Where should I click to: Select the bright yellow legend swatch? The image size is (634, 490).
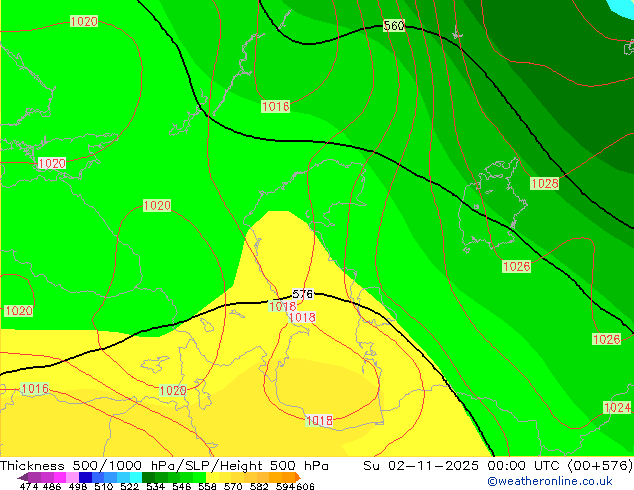click(x=212, y=477)
